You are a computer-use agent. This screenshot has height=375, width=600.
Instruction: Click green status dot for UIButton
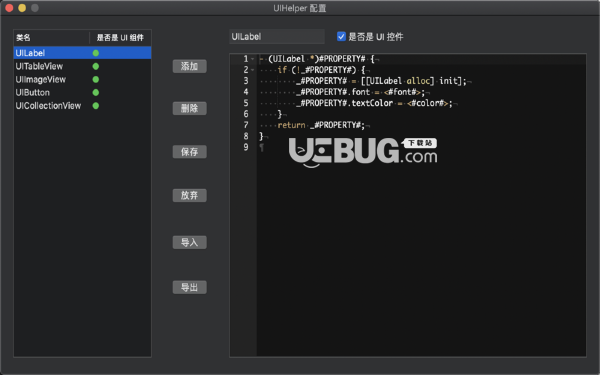pos(96,93)
